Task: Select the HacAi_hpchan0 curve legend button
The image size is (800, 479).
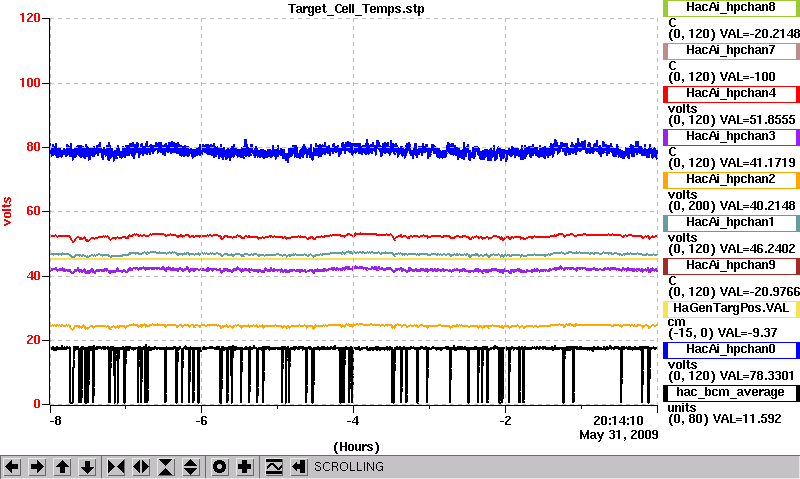Action: pyautogui.click(x=731, y=350)
